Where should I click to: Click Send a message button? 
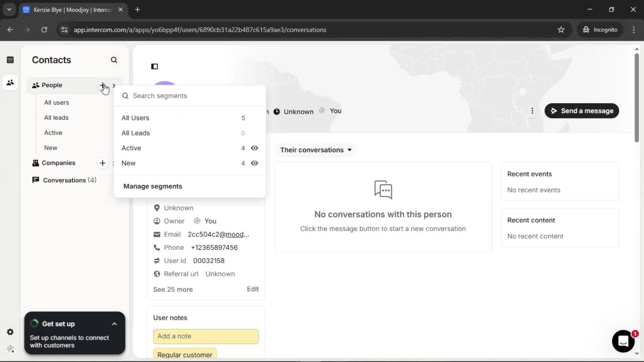tap(582, 111)
